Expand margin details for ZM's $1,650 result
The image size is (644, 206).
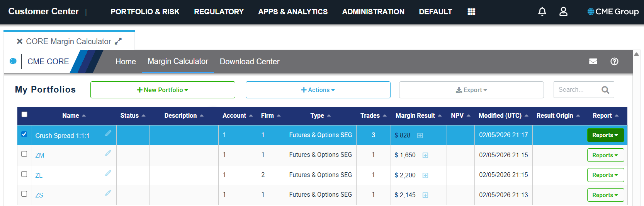pyautogui.click(x=425, y=155)
